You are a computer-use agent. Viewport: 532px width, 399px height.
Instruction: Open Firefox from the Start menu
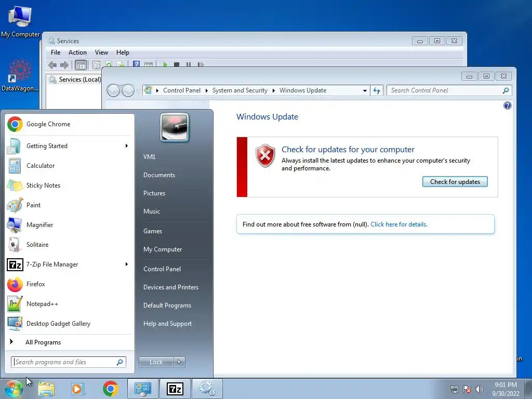(69, 284)
